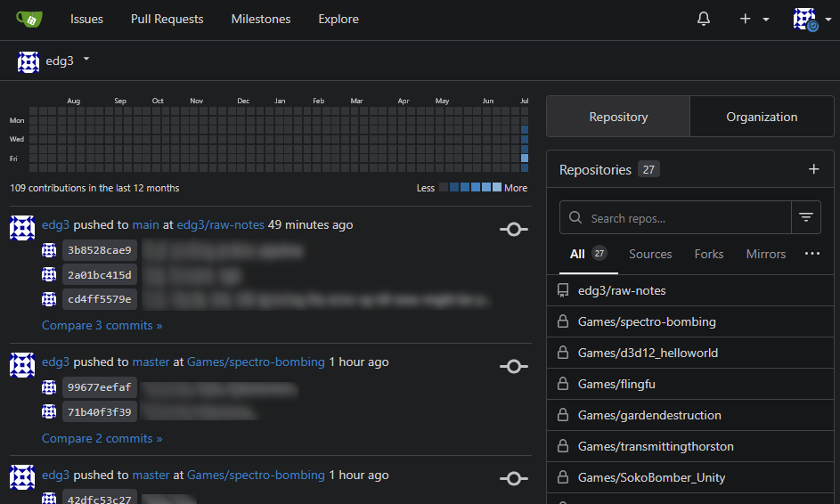This screenshot has width=840, height=504.
Task: Open commit 99677eefaf
Action: pos(100,387)
